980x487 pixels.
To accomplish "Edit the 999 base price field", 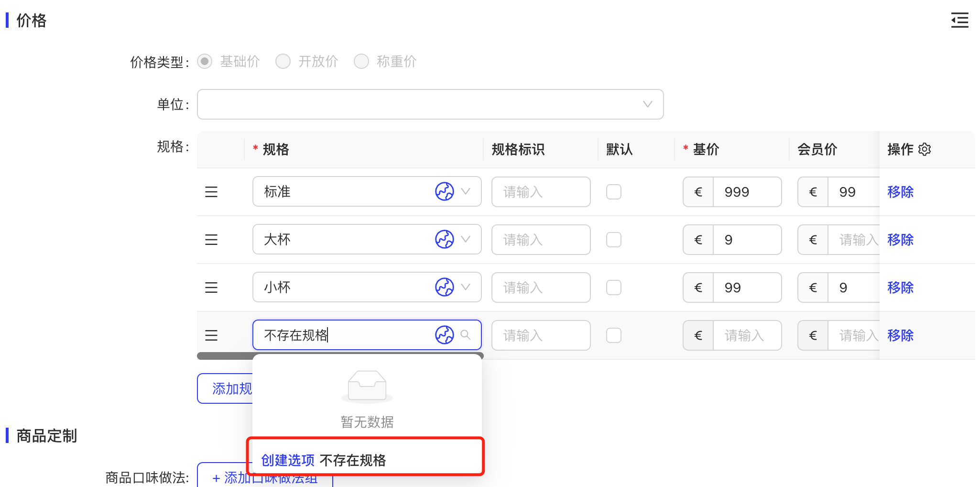I will pos(747,192).
